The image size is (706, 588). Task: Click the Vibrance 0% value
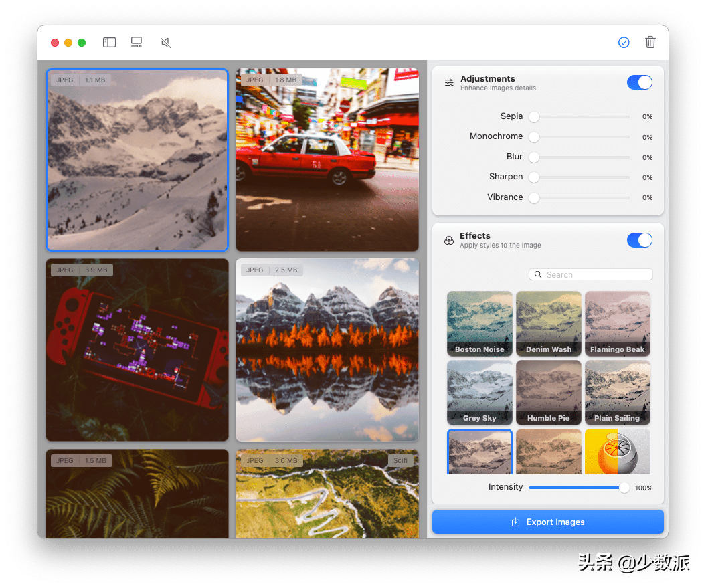point(647,197)
